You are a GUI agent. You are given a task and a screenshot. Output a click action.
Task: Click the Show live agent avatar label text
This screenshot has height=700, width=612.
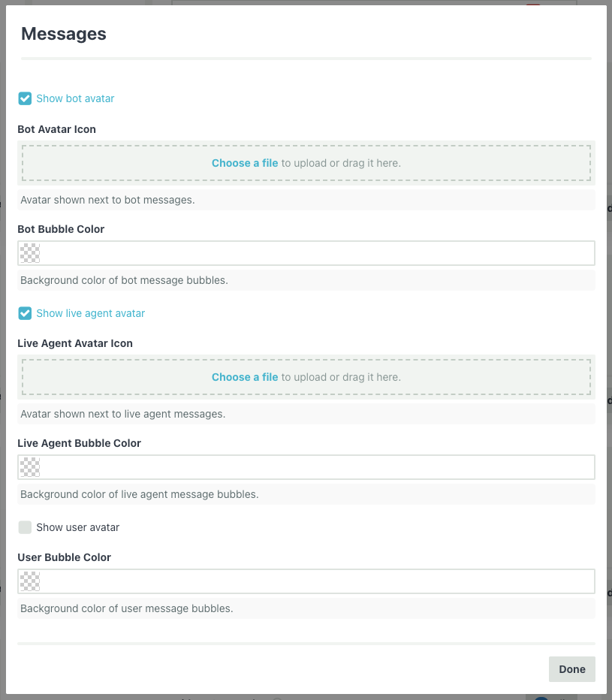(x=89, y=313)
